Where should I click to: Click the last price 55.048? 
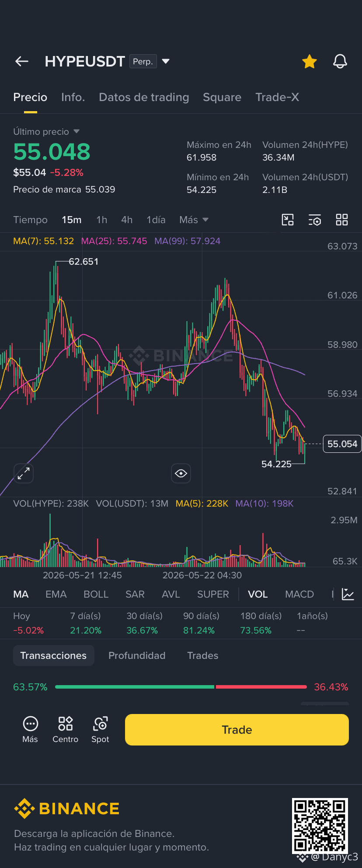pos(52,152)
